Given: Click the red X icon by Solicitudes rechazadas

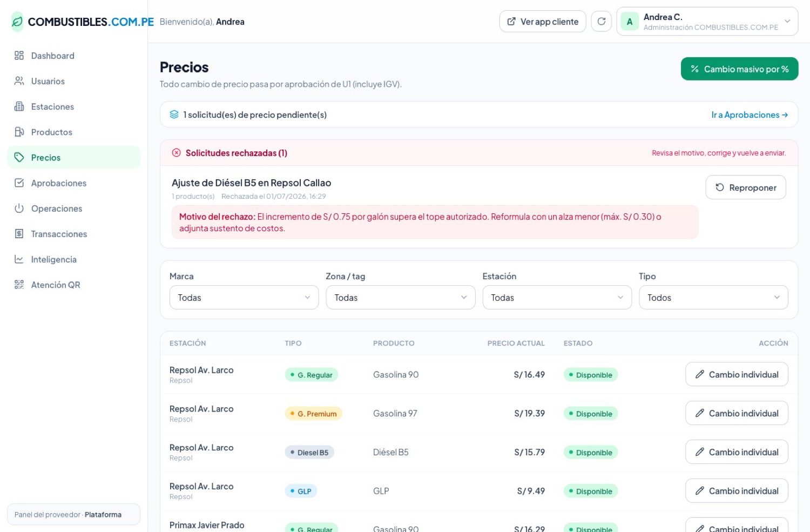Looking at the screenshot, I should pyautogui.click(x=176, y=153).
